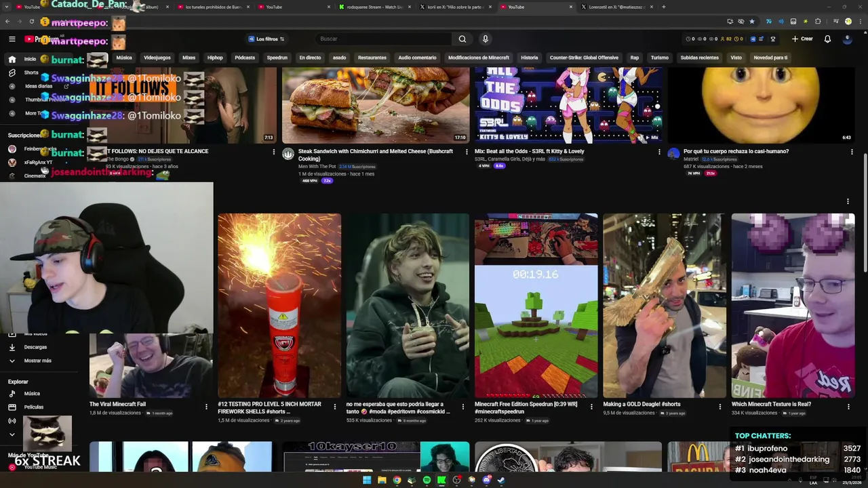This screenshot has width=868, height=488.
Task: Select the Música filter chip
Action: point(124,58)
